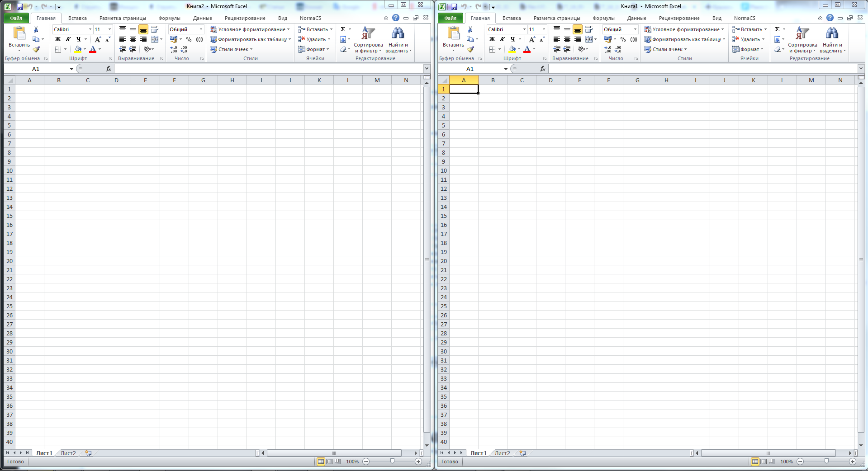This screenshot has width=868, height=471.
Task: Click Find and Select binoculars in Книга1
Action: (832, 33)
